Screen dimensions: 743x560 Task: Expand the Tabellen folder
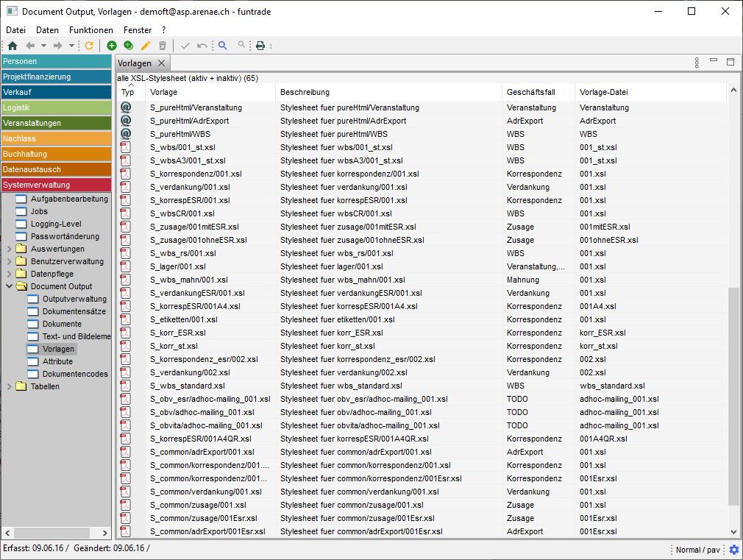click(10, 386)
